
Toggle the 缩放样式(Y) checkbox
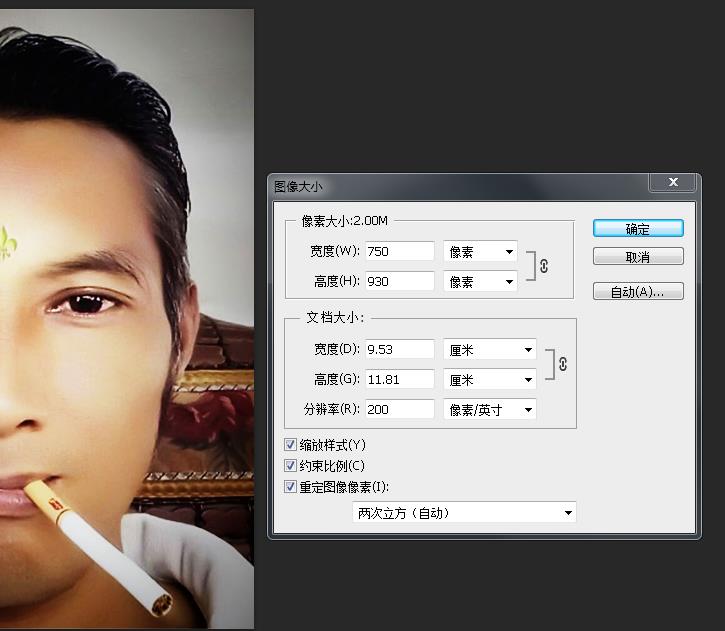pos(290,445)
